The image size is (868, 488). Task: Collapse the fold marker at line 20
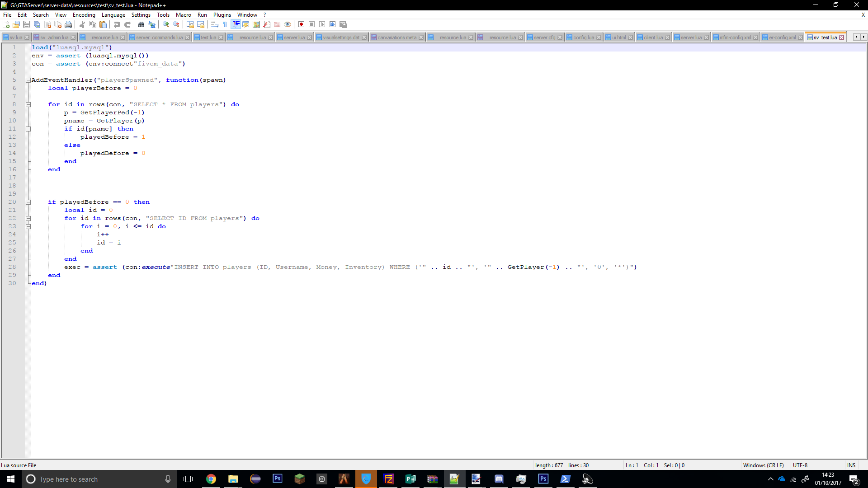pyautogui.click(x=28, y=202)
